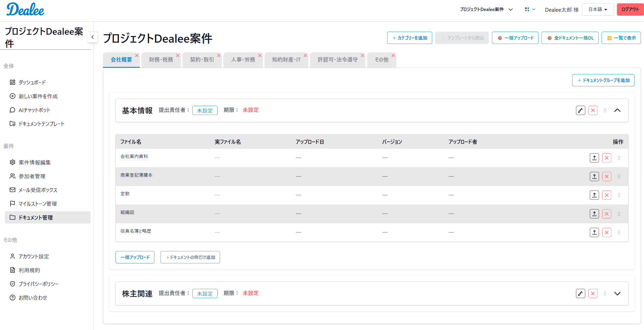Collapse the 基本情報 group chevron
This screenshot has width=644, height=330.
617,110
